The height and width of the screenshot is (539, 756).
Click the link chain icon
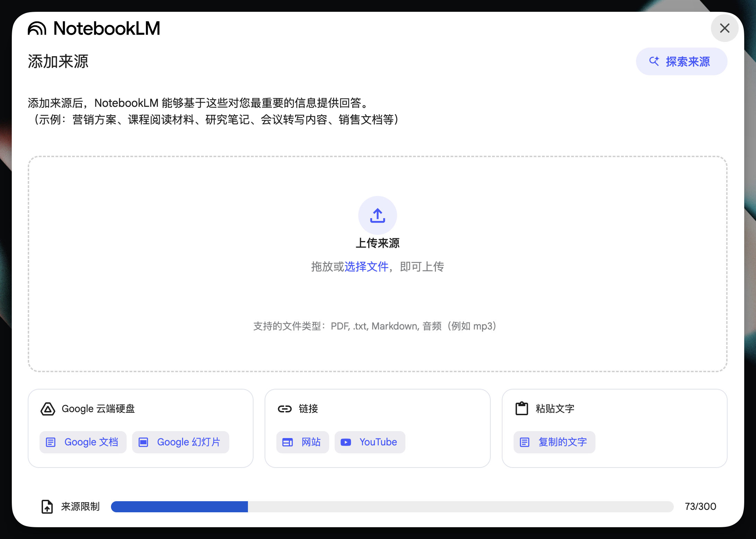[285, 409]
